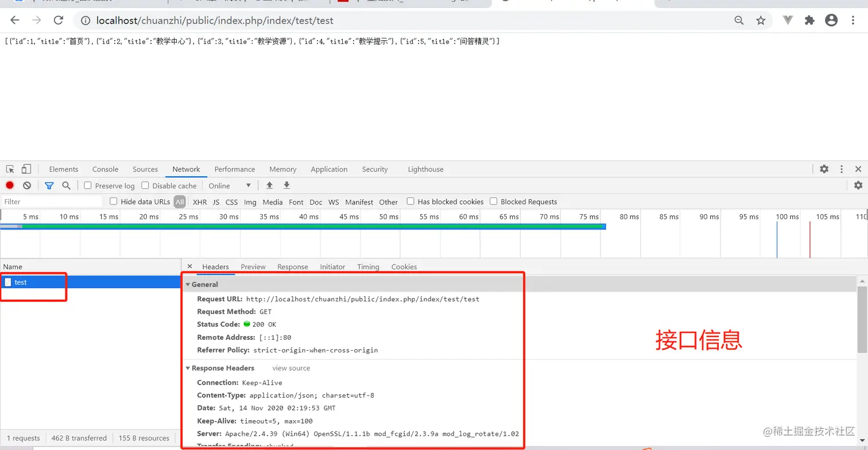Enable Disable cache checkbox
The height and width of the screenshot is (450, 868).
coord(145,185)
